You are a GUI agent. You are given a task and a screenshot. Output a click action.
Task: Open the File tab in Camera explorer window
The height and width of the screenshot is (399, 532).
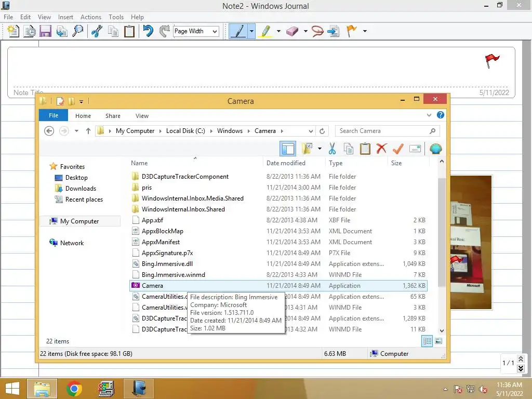click(54, 115)
